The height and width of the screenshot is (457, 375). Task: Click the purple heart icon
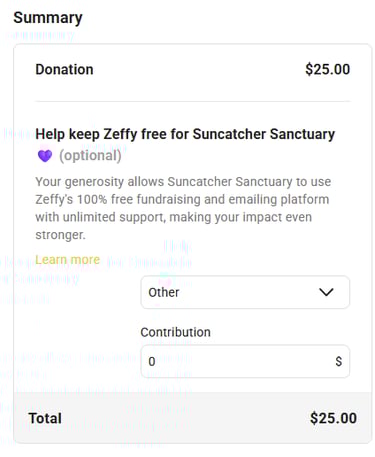tap(45, 155)
